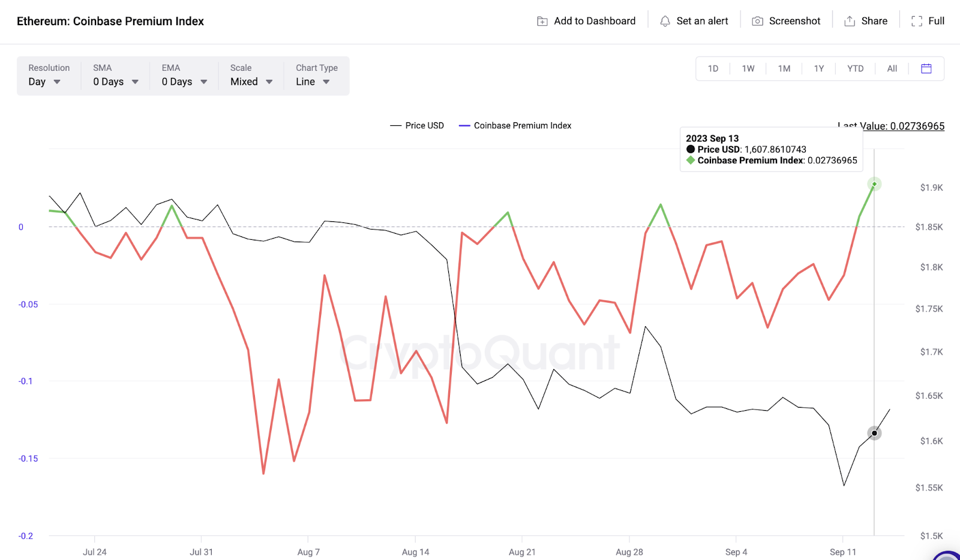Open the calendar date picker icon

point(926,68)
